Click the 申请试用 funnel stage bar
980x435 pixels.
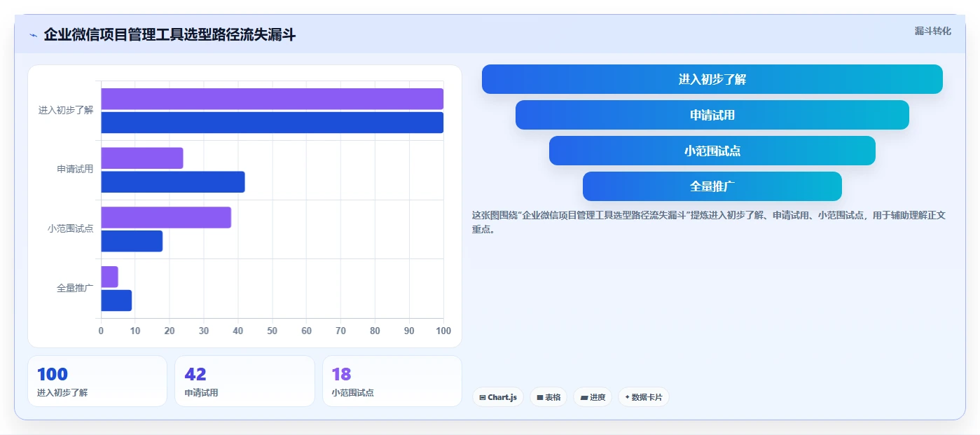pyautogui.click(x=712, y=115)
